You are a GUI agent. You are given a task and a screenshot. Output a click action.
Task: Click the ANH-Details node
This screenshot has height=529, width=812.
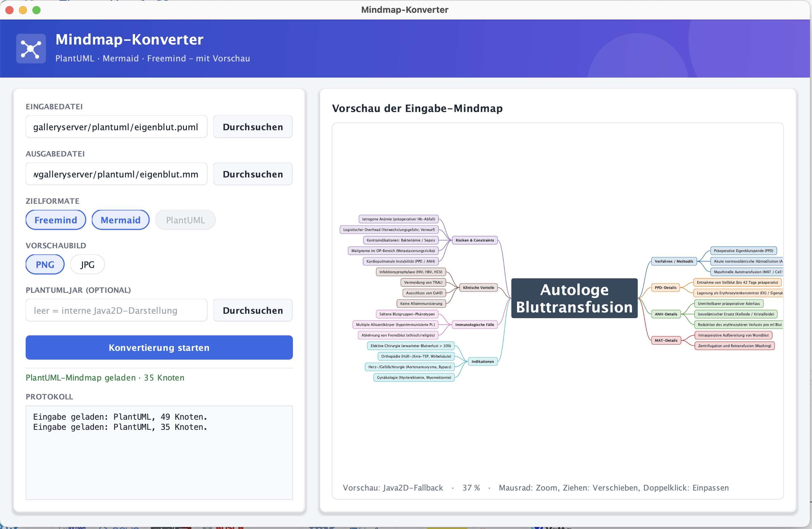666,314
